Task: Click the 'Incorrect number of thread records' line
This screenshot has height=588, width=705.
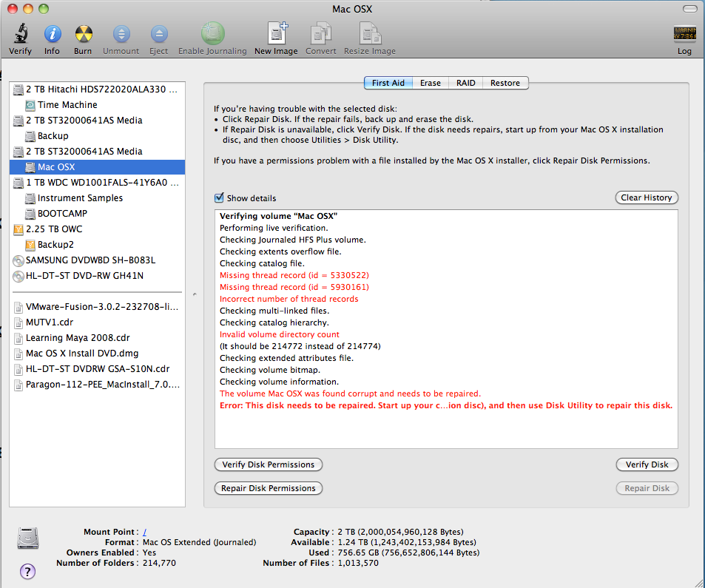Action: click(x=289, y=299)
